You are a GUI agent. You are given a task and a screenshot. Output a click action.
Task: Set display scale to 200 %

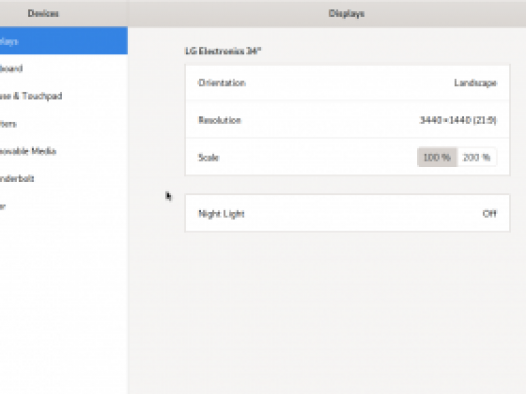click(477, 157)
